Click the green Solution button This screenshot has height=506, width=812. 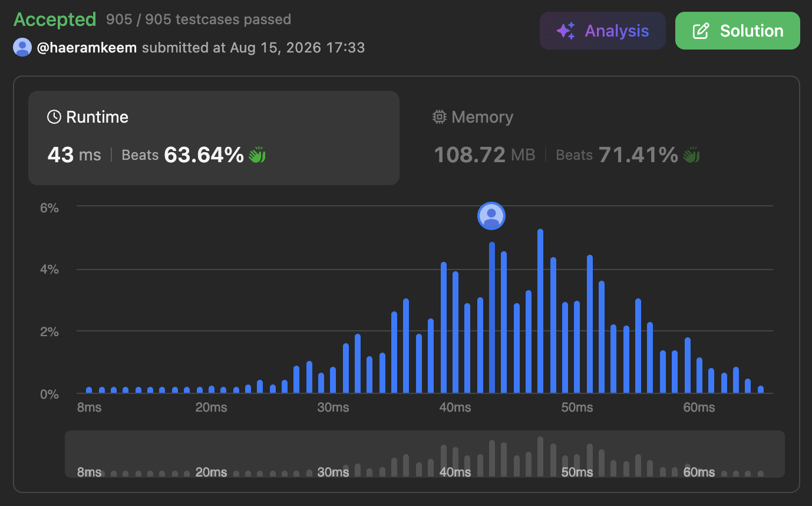(x=737, y=31)
